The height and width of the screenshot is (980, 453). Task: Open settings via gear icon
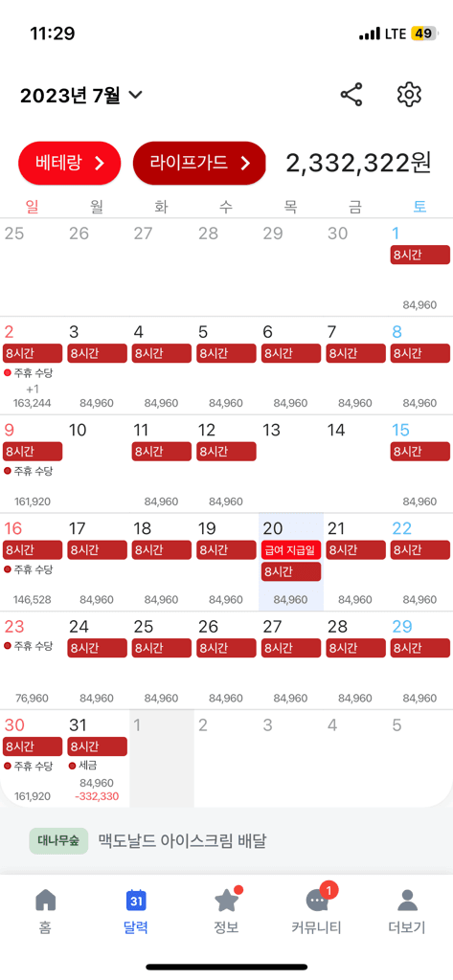pyautogui.click(x=409, y=95)
